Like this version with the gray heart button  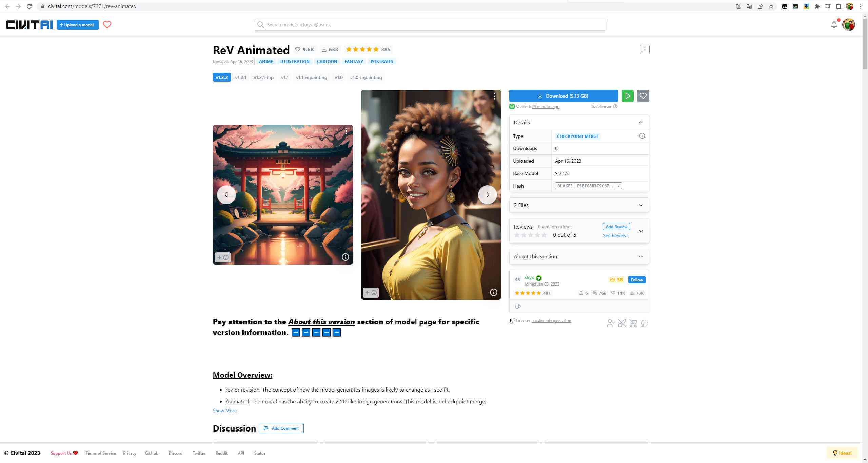point(643,96)
